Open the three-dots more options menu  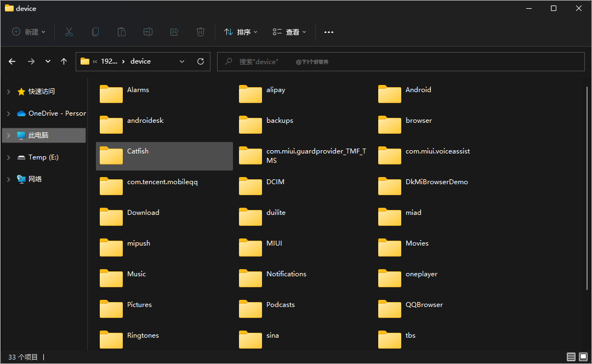(329, 32)
